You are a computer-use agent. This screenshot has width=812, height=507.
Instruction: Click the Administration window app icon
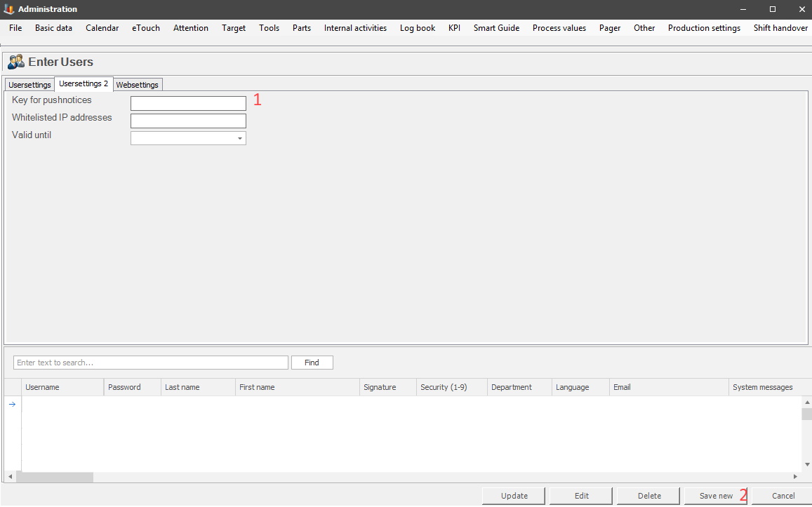(8, 9)
